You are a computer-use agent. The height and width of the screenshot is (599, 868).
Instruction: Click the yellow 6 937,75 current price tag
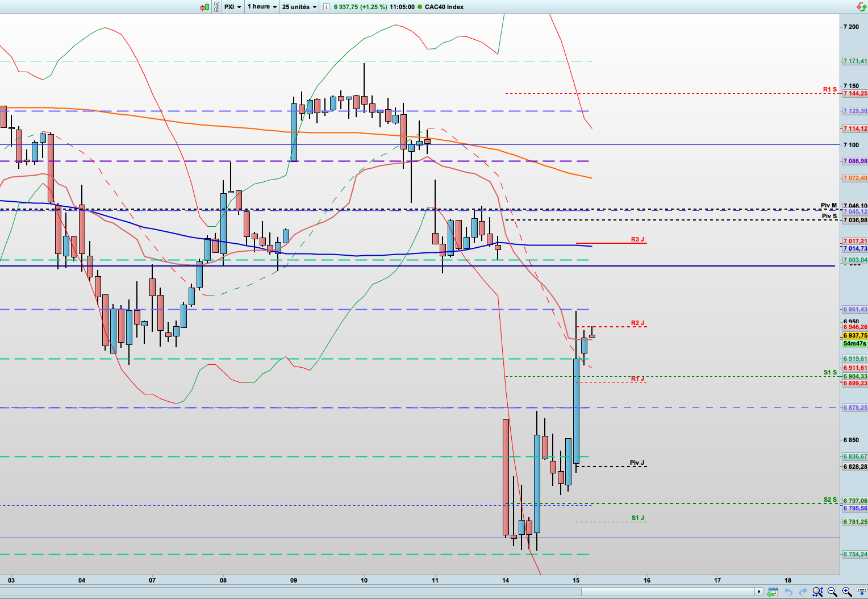pos(855,335)
